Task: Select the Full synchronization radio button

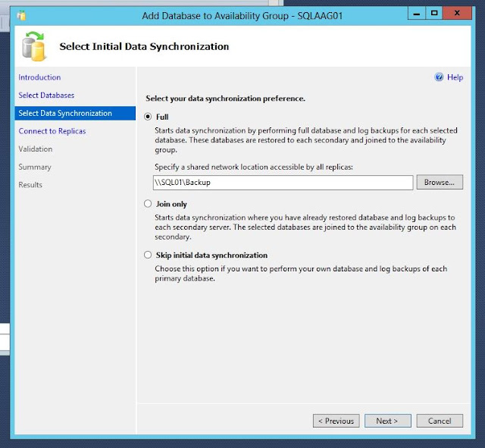Action: [148, 117]
